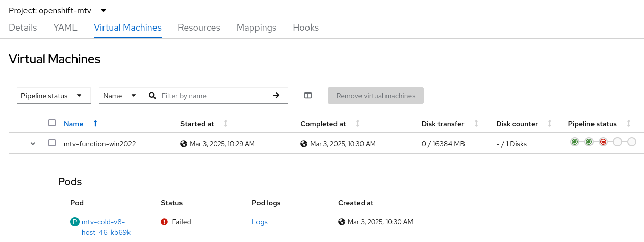Open the Mappings tab
The height and width of the screenshot is (242, 644).
click(256, 28)
